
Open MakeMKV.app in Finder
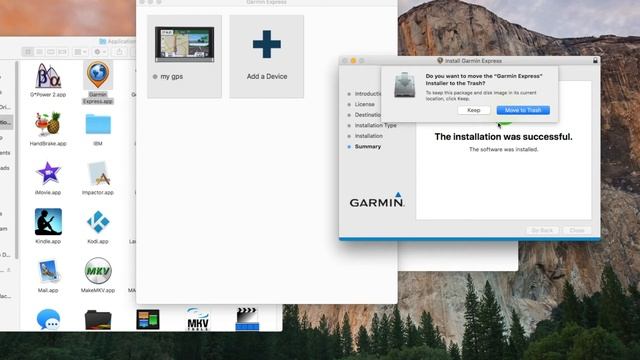click(x=98, y=271)
